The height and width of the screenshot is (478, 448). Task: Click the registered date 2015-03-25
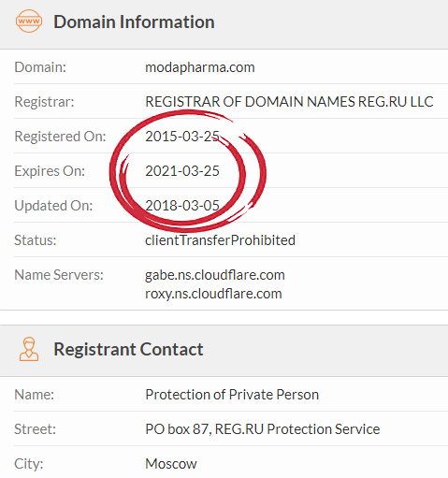click(182, 137)
